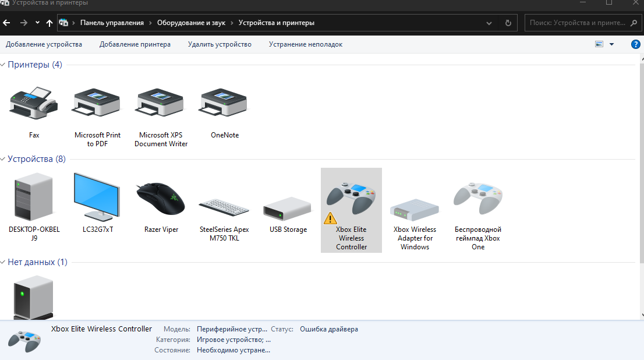
Task: Open the view options dropdown arrow
Action: (x=611, y=44)
